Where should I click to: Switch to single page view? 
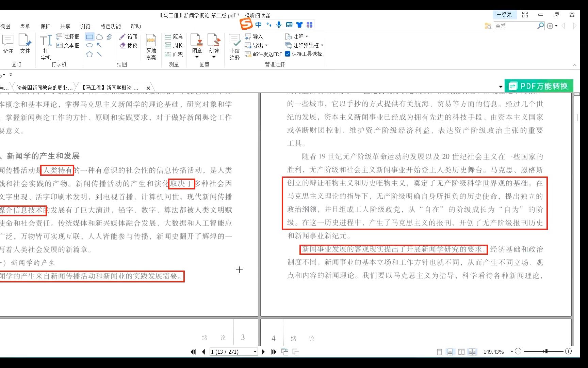[x=439, y=352]
